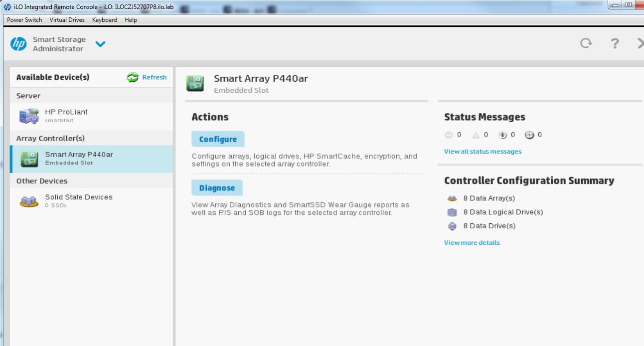
Task: Click the Data Logical Drives icon
Action: coord(452,212)
